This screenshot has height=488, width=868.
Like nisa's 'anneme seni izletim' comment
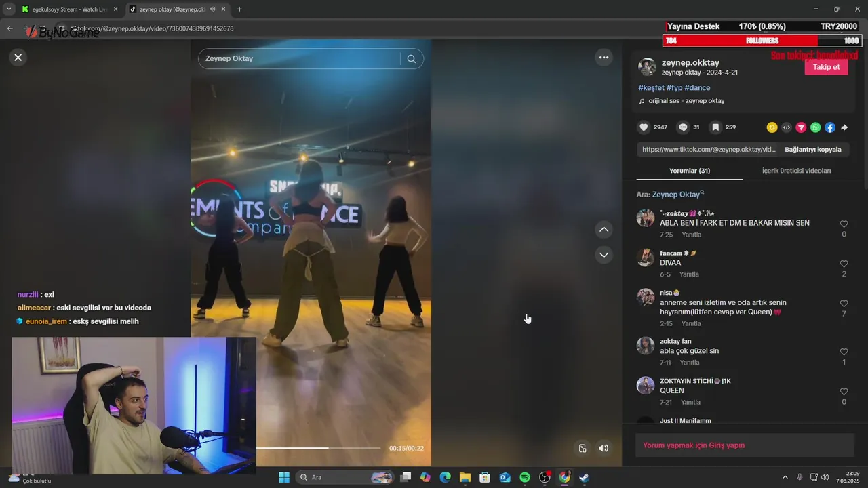click(844, 304)
